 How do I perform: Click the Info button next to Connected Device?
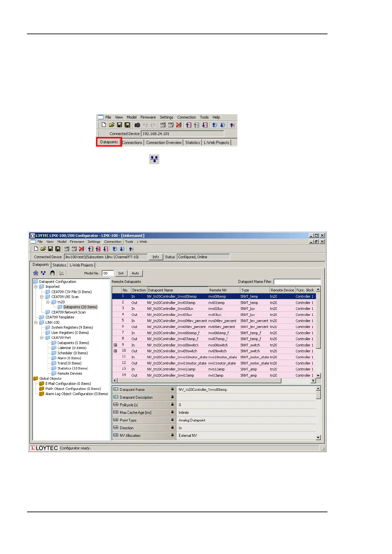tap(156, 257)
